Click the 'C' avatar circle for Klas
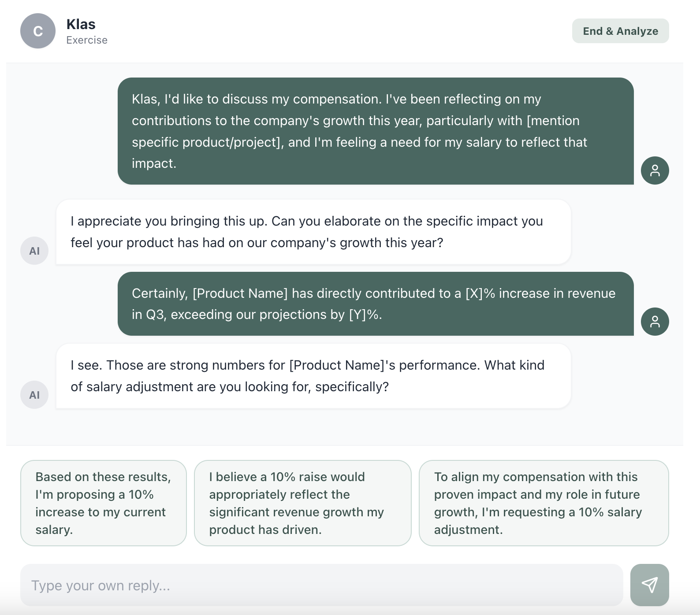 pos(37,31)
